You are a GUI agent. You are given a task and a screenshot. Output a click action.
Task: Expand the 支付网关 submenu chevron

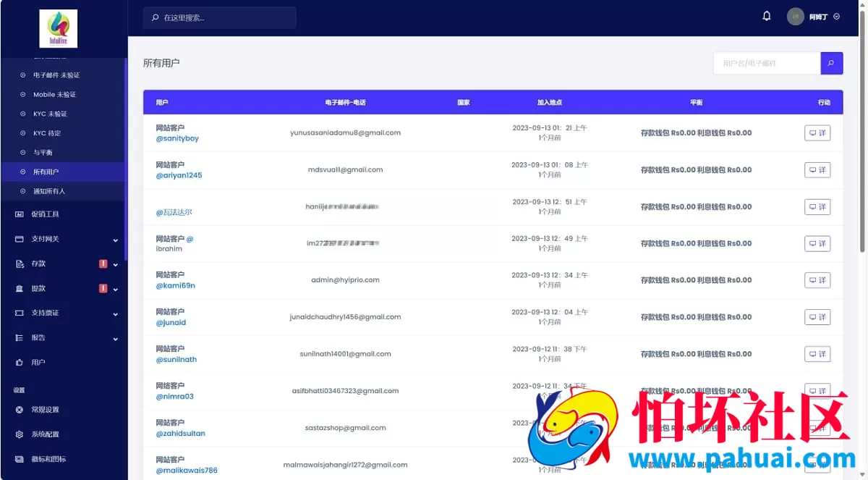tap(115, 240)
